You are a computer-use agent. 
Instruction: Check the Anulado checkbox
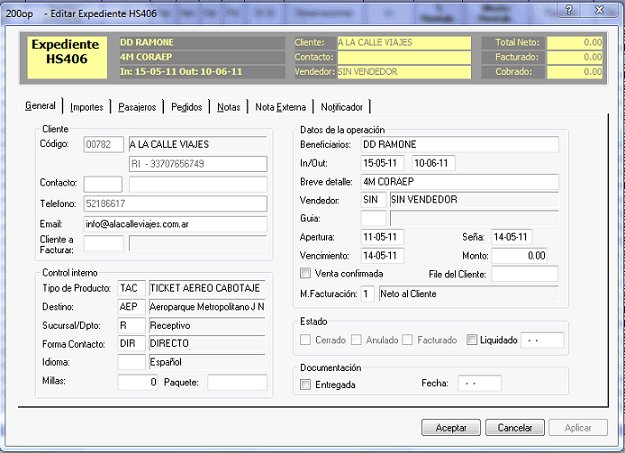[356, 340]
